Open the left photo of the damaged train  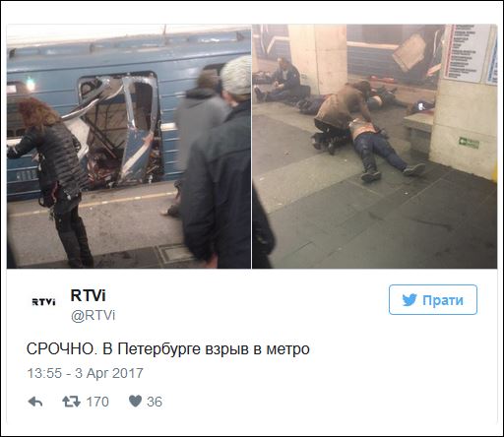tap(129, 147)
